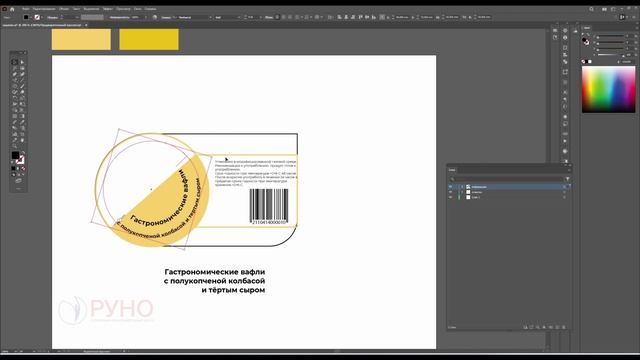The height and width of the screenshot is (360, 640).
Task: Click horizontal align right in the control bar
Action: tap(353, 17)
